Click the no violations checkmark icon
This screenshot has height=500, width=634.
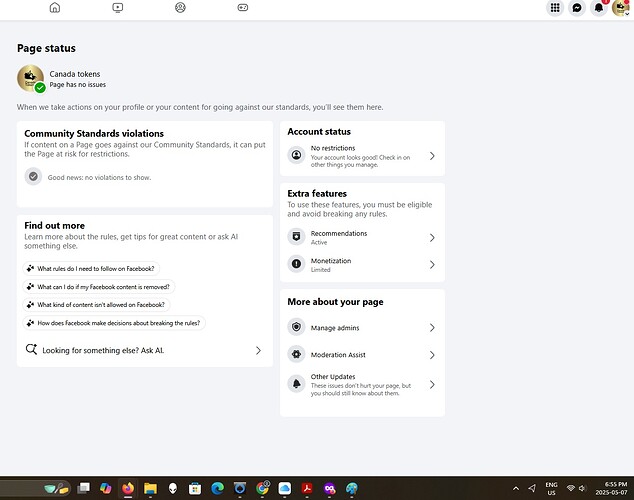pyautogui.click(x=33, y=177)
